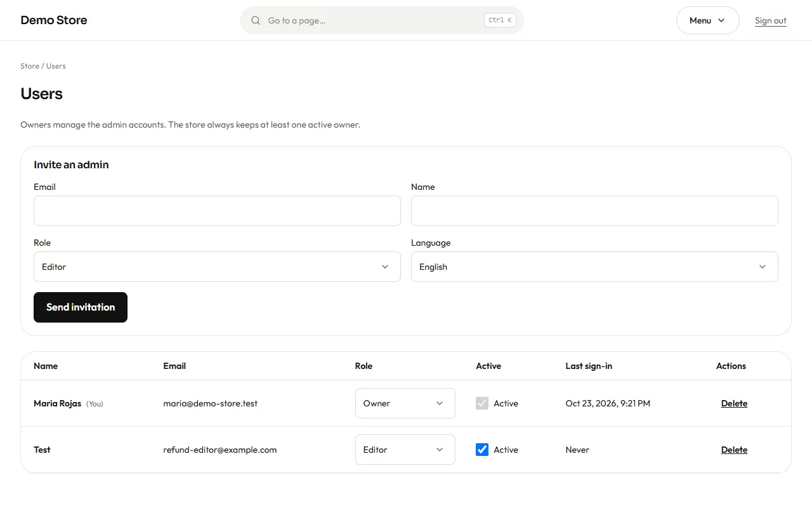Toggle Maria Rojas's Active checkbox
This screenshot has width=812, height=508.
(x=482, y=403)
